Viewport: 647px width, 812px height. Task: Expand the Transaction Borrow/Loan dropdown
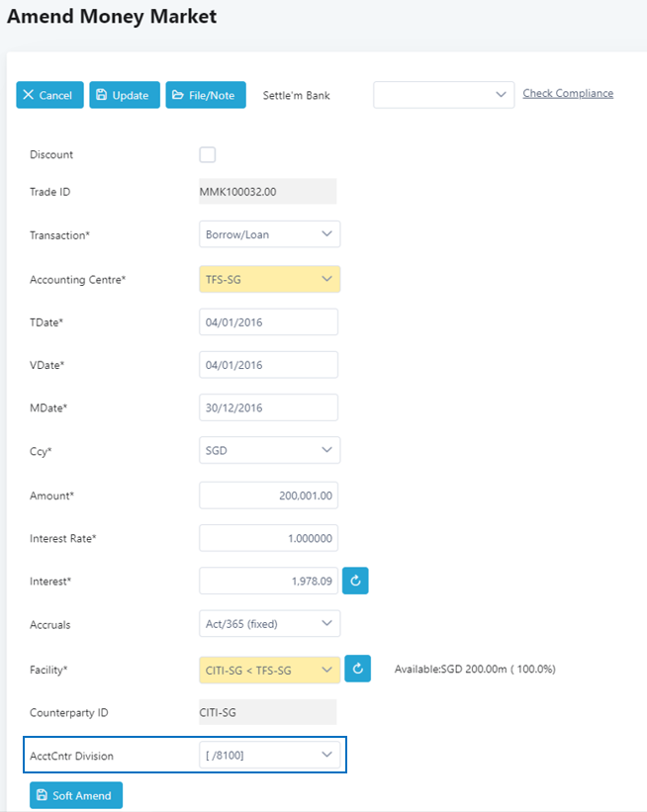(270, 234)
